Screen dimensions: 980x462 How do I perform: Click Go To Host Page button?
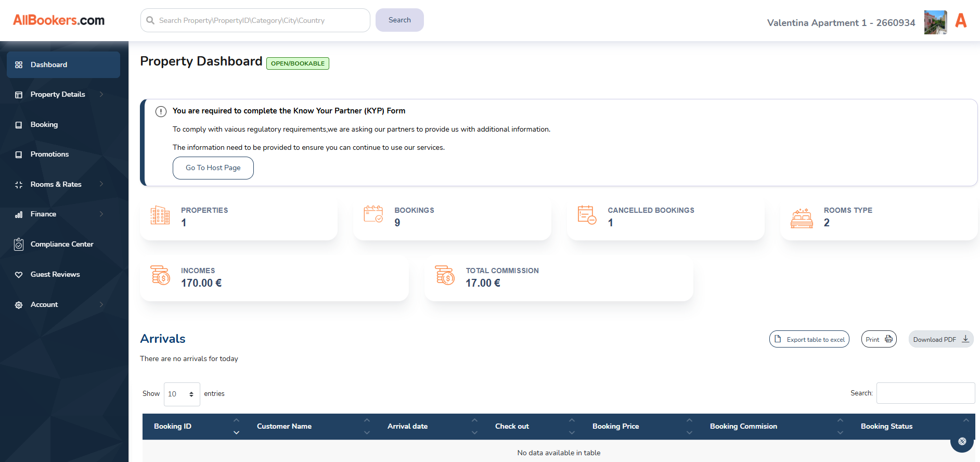click(x=213, y=168)
